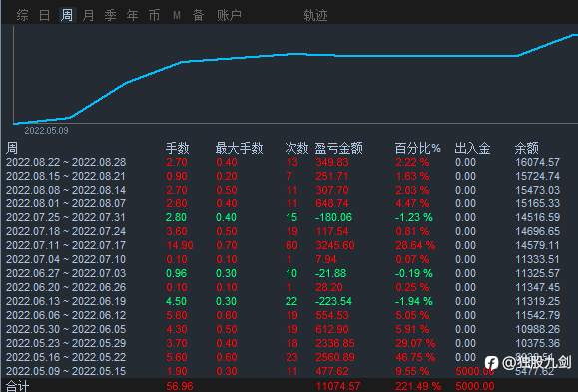Click balance cell 11333.51

537,259
